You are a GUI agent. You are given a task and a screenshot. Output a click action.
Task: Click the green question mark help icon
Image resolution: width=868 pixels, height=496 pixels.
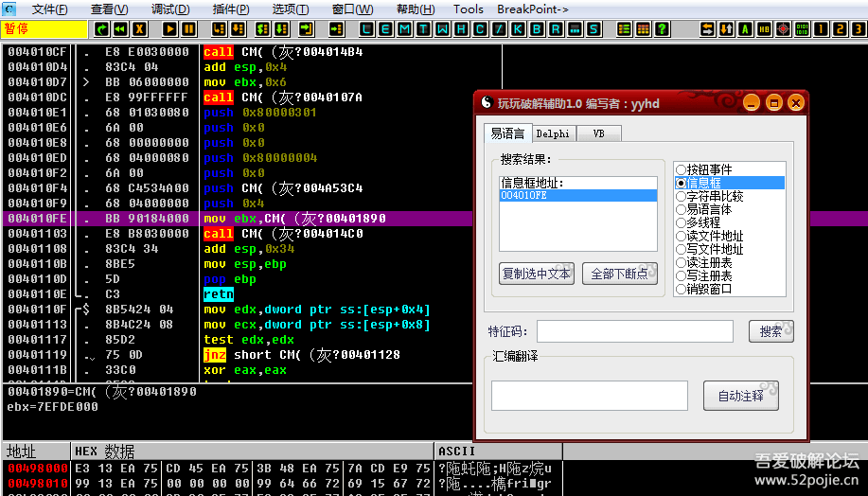662,28
